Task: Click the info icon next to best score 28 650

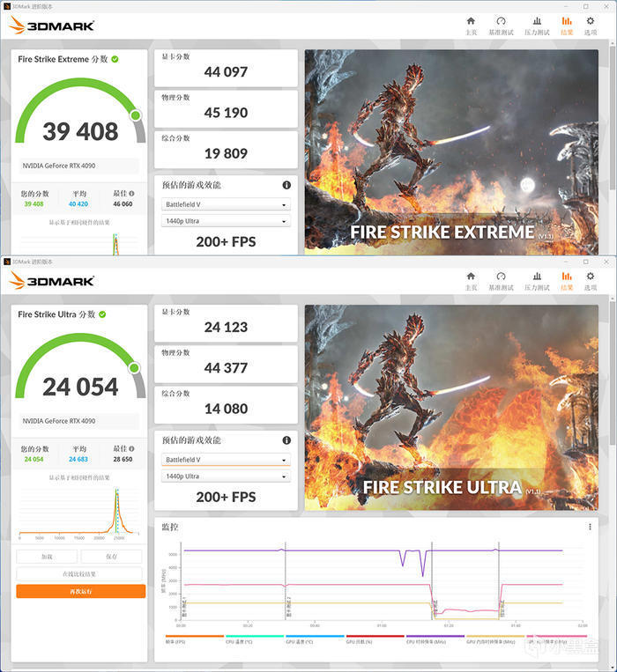Action: (131, 448)
